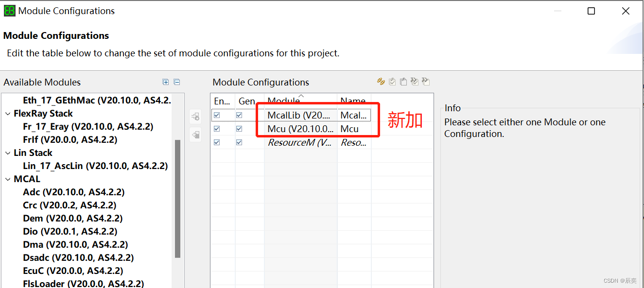Expand all modules in Available Modules list
Screen dimensions: 644x288
click(166, 82)
